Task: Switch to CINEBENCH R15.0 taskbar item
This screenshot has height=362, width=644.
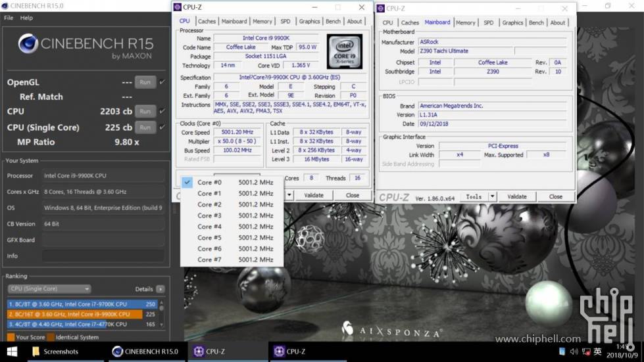Action: click(x=145, y=351)
